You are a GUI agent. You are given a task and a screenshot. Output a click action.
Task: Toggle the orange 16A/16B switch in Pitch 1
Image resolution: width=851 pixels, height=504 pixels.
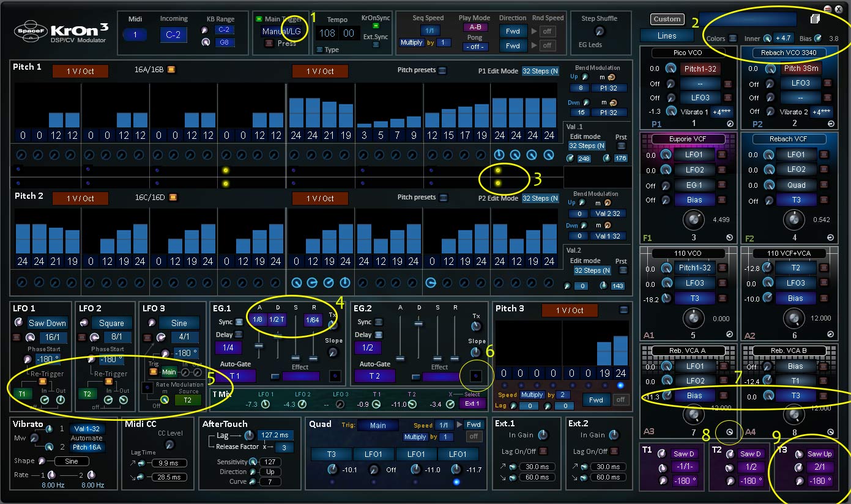click(171, 70)
